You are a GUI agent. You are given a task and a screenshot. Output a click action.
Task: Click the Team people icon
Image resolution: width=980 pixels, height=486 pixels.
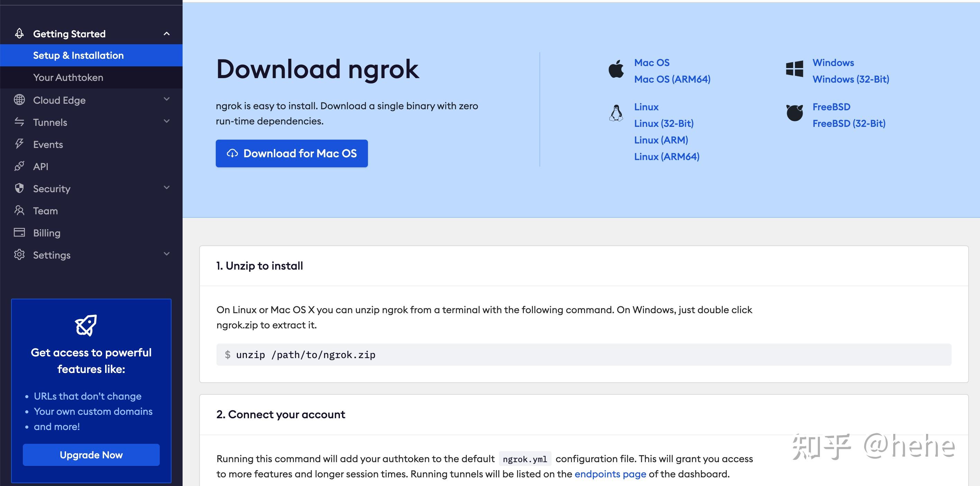click(19, 210)
